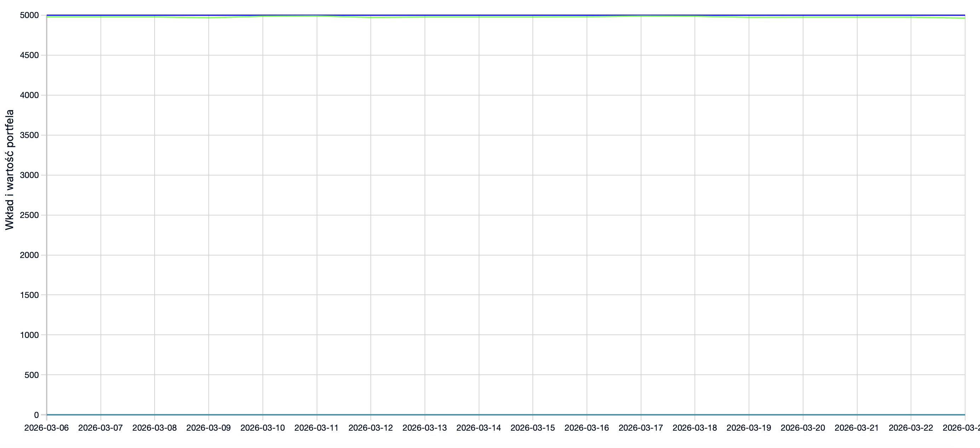
Task: Click the teal line at zero
Action: pos(506,414)
